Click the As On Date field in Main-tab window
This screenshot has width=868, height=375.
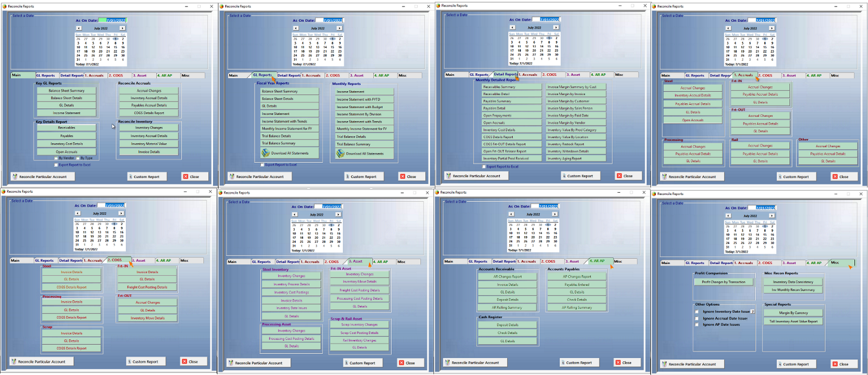[113, 21]
